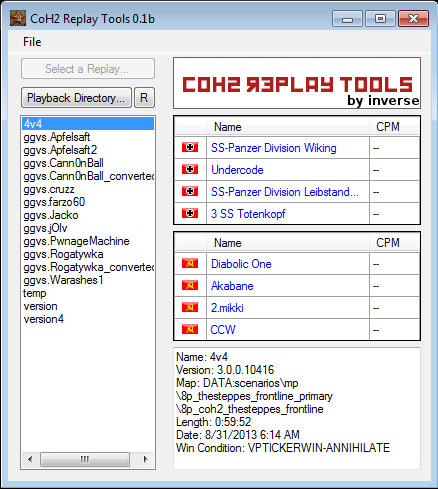Click Soviet flag icon beside 2.mikki
This screenshot has height=489, width=438.
190,307
